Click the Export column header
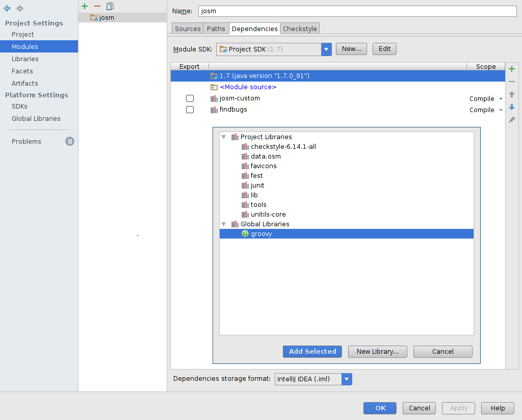522x420 pixels. [x=189, y=67]
